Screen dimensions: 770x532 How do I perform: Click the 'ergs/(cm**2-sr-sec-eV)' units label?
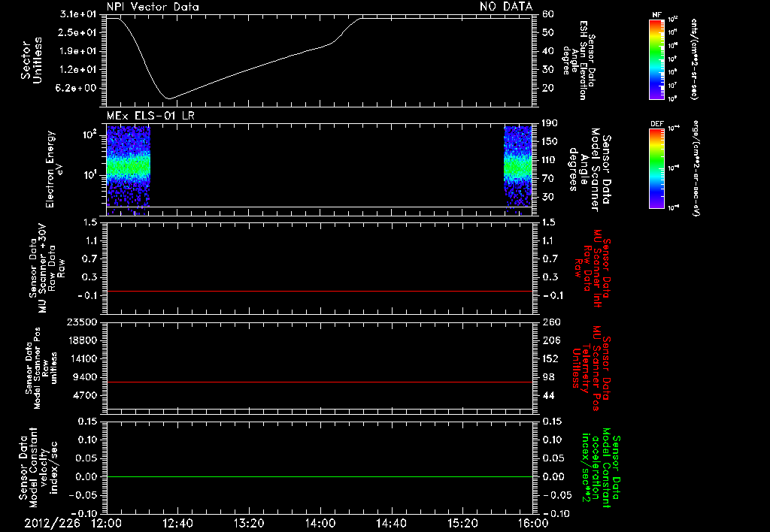tap(695, 168)
